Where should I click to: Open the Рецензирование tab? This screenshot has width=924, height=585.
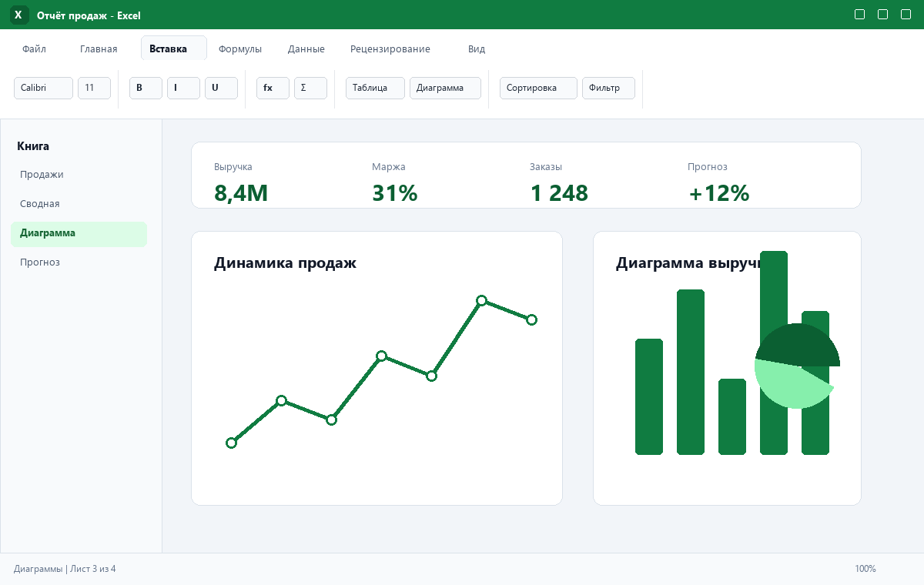[390, 48]
